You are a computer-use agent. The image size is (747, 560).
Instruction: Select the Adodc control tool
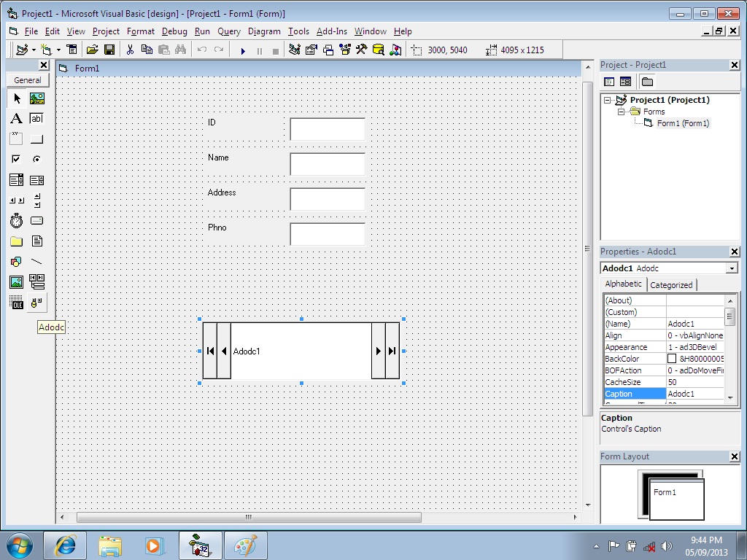point(36,303)
